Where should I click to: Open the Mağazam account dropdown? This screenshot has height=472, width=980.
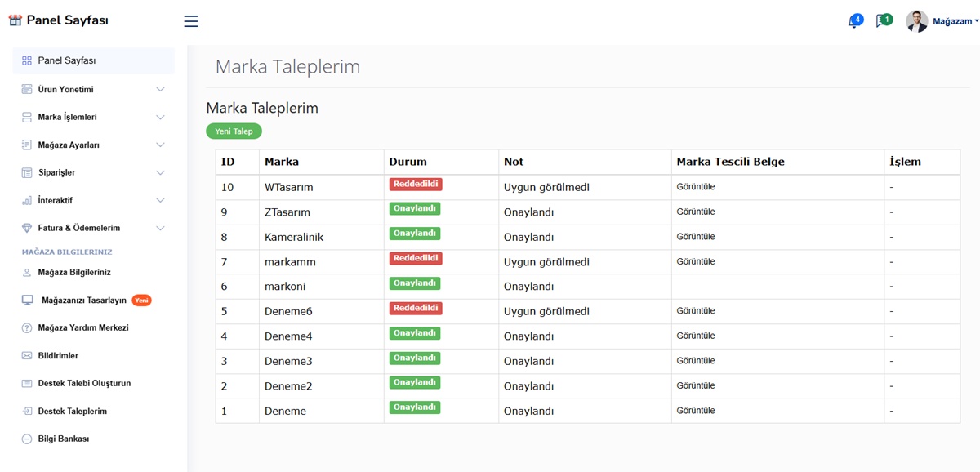955,22
